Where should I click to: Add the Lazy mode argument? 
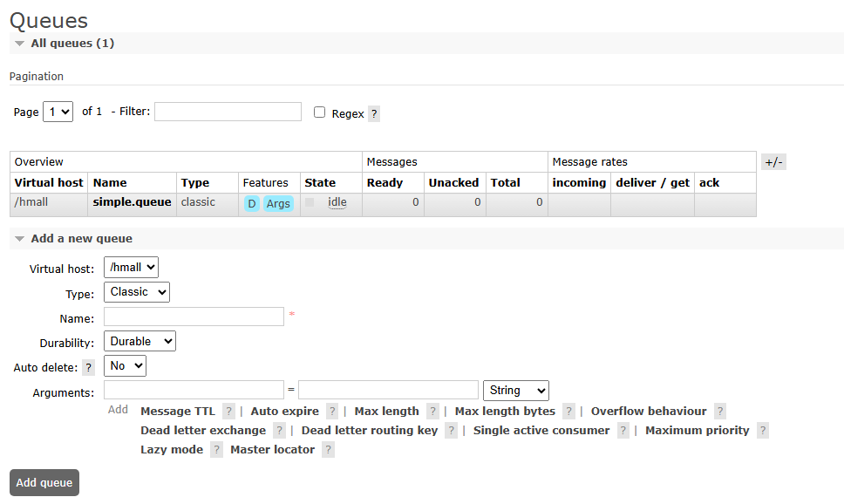[x=172, y=450]
